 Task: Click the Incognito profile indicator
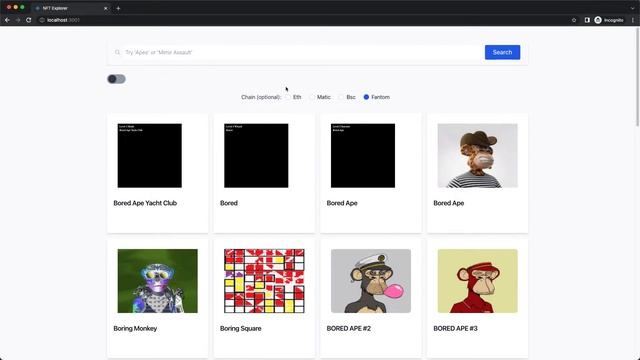609,20
